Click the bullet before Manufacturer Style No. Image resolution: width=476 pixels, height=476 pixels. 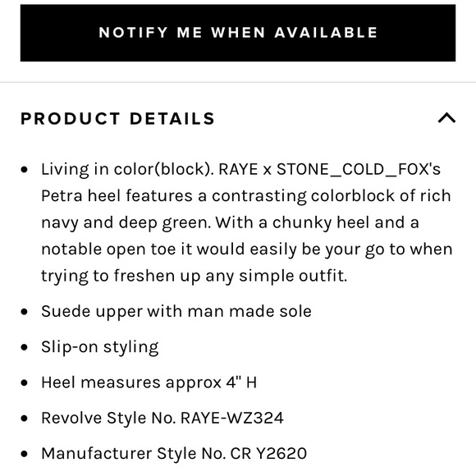(25, 454)
